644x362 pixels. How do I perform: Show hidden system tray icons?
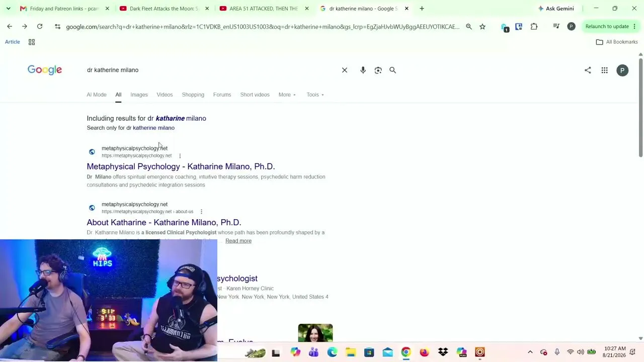pos(530,352)
